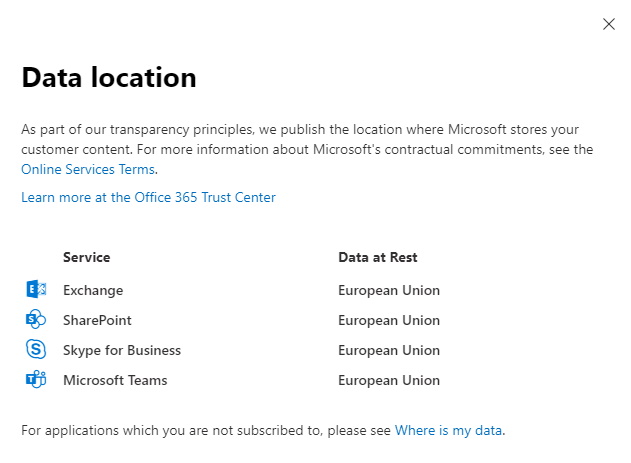
Task: Click the Skype for Business icon
Action: click(36, 349)
